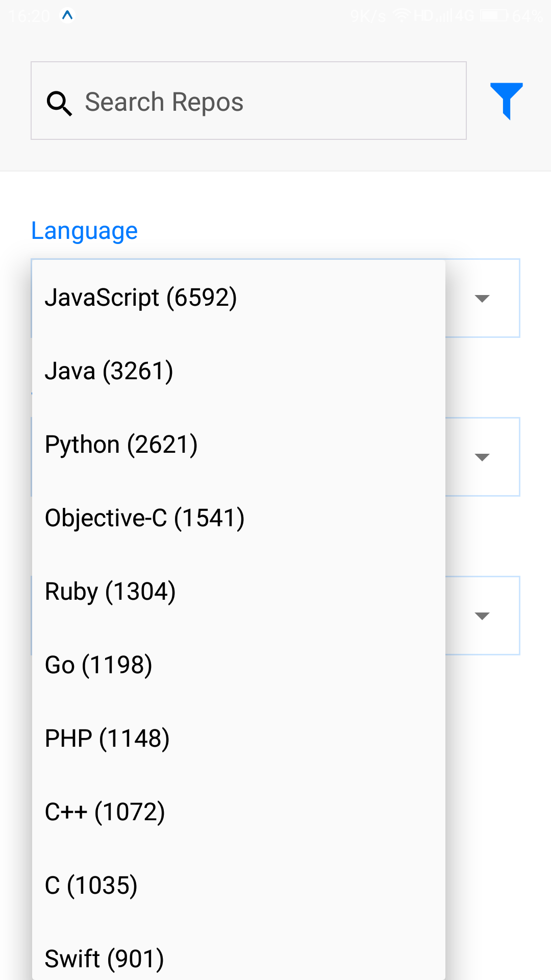Screen dimensions: 551x980
Task: Pick Python (2621) in the dropdown
Action: (121, 445)
